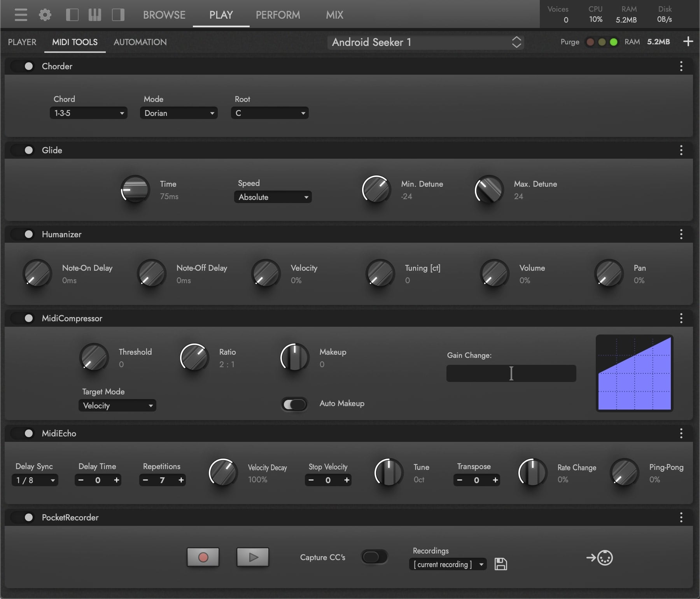Play the PocketRecorder recording
Viewport: 700px width, 599px height.
pos(253,557)
